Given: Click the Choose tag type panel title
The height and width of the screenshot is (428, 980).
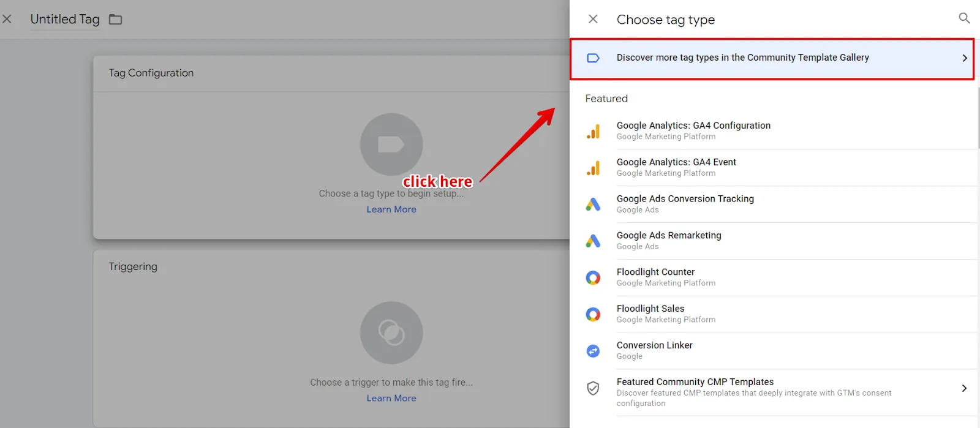Looking at the screenshot, I should click(x=666, y=20).
